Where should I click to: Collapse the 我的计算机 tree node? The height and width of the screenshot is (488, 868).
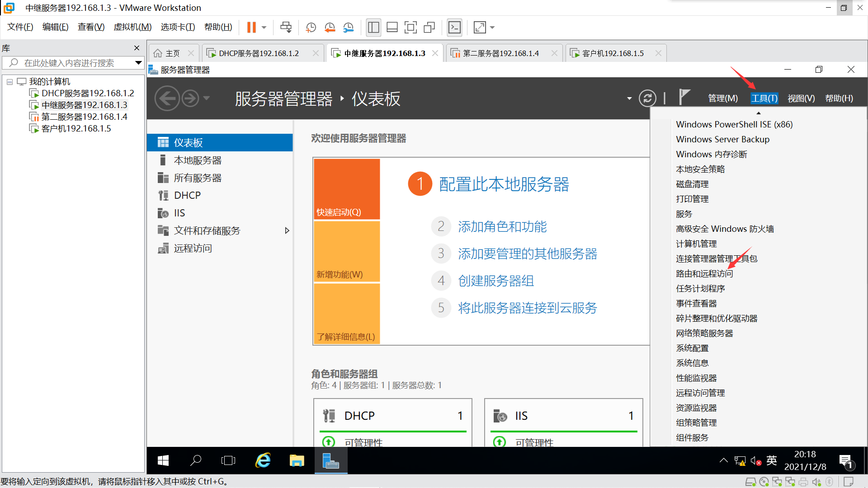(9, 82)
